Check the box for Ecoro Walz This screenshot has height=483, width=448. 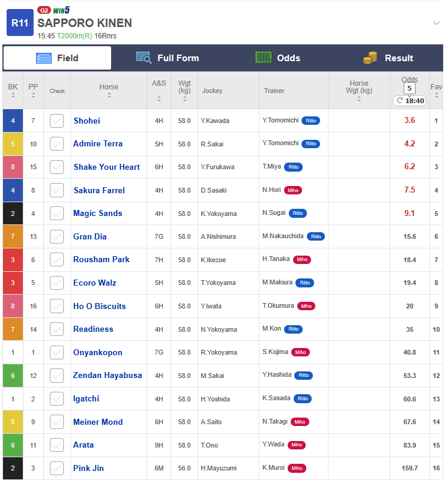[x=56, y=283]
